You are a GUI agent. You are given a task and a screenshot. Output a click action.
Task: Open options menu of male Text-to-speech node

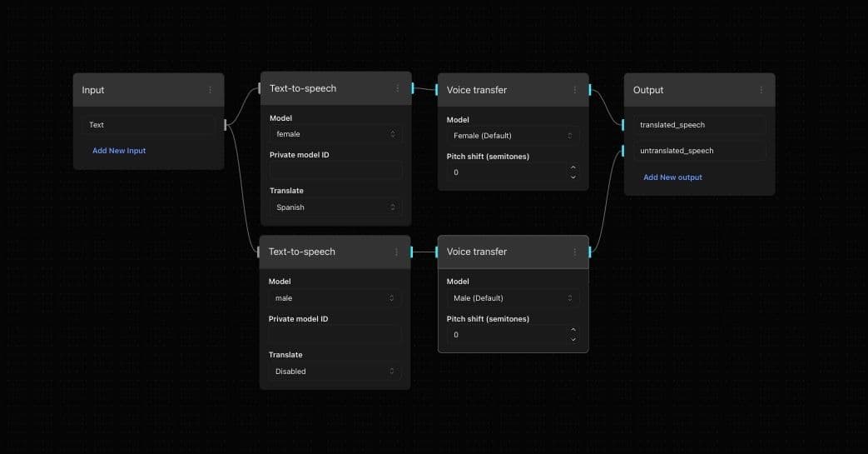(x=396, y=252)
